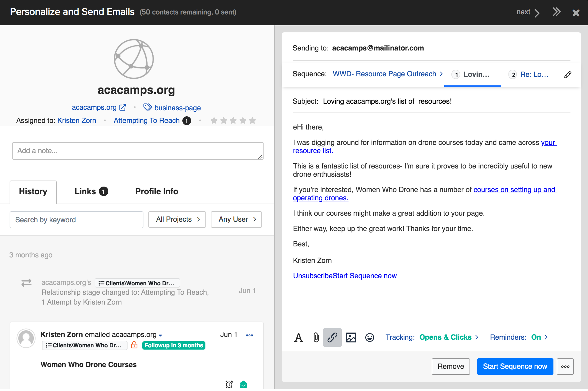Click the pencil edit sequence icon
This screenshot has width=588, height=391.
tap(568, 75)
